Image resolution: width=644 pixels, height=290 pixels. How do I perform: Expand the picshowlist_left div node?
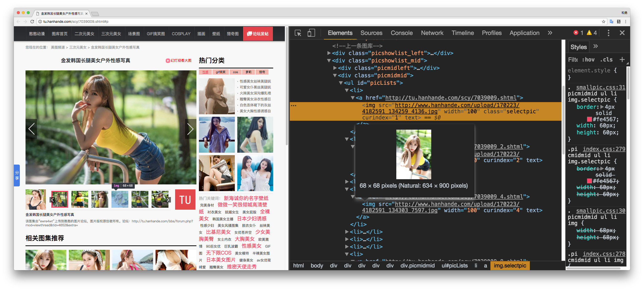pos(329,53)
